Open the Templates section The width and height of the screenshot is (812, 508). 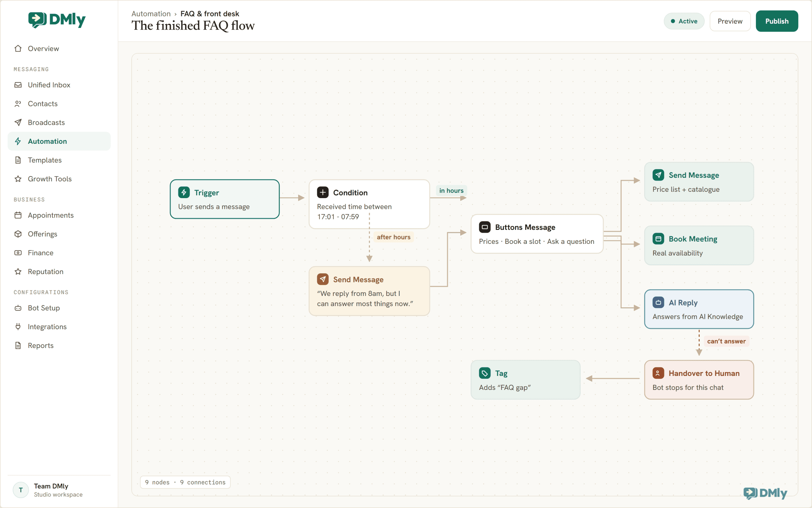59,160
